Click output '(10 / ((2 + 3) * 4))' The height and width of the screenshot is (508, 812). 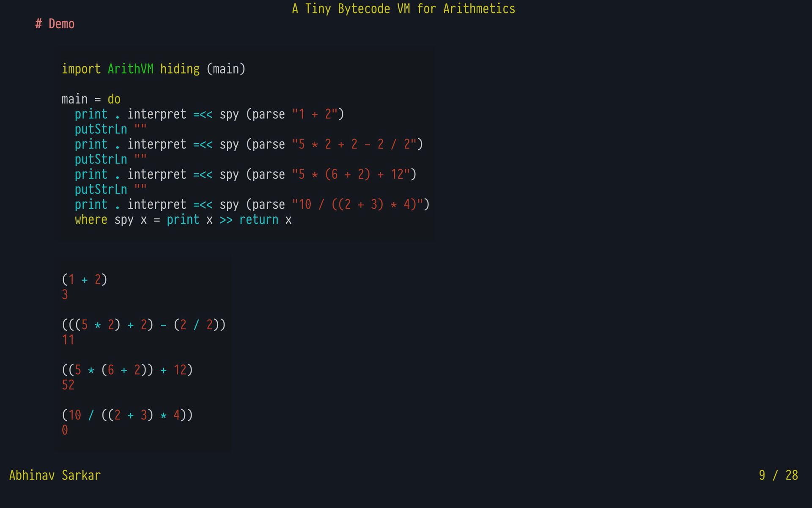tap(127, 415)
